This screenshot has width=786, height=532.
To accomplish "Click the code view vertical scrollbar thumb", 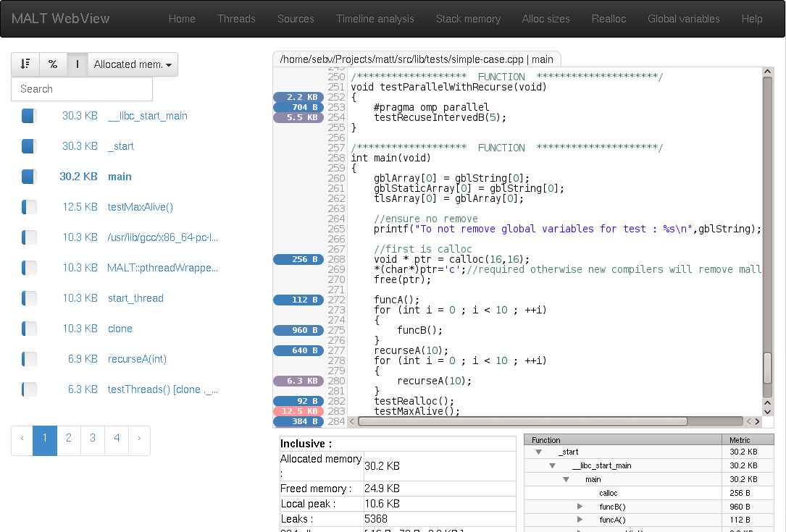I will click(x=768, y=367).
